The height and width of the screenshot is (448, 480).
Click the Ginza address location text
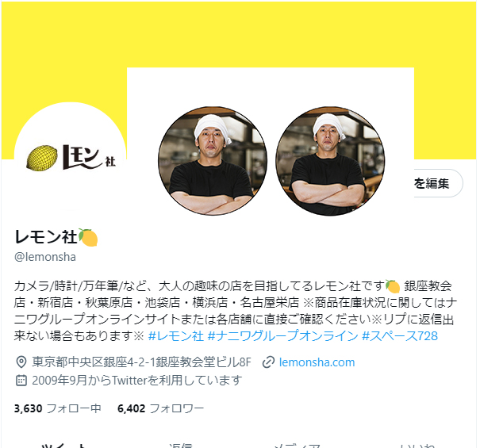141,362
